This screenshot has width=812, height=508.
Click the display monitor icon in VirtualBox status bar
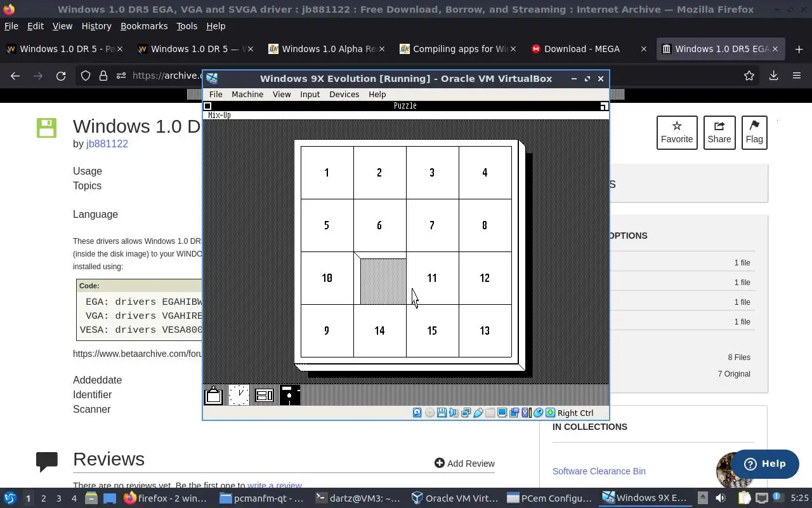502,413
